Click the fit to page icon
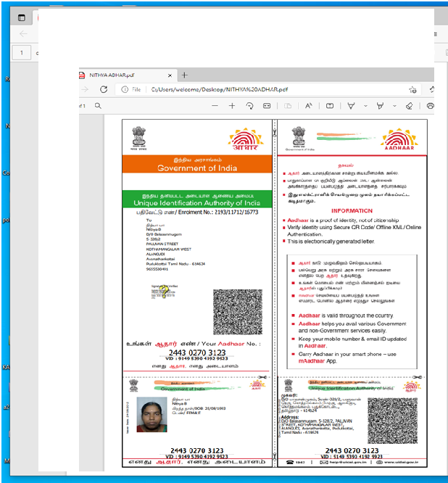This screenshot has height=483, width=448. [267, 106]
